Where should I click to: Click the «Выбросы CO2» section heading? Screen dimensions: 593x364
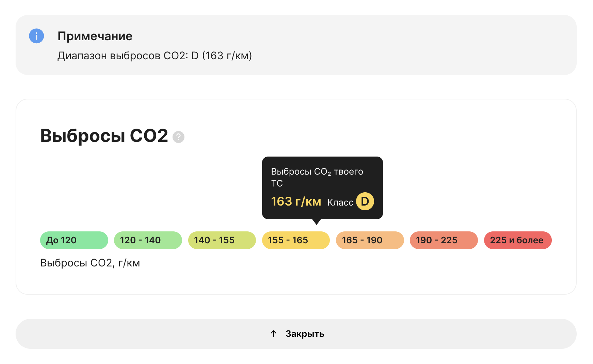(104, 136)
